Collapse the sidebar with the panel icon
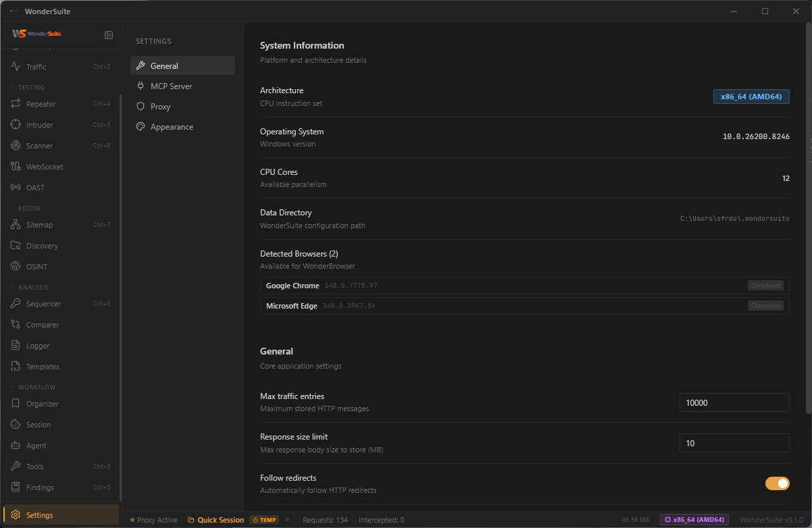 click(109, 34)
